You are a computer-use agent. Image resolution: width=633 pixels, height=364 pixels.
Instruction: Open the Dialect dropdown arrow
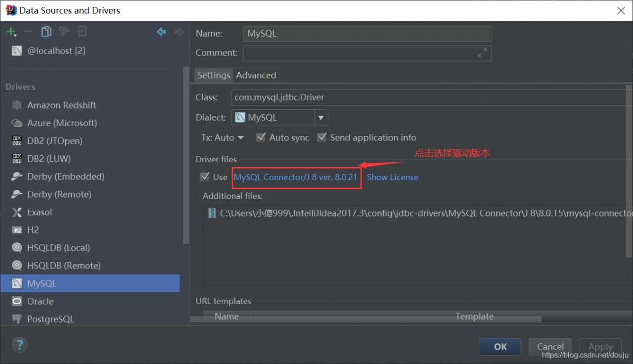321,118
